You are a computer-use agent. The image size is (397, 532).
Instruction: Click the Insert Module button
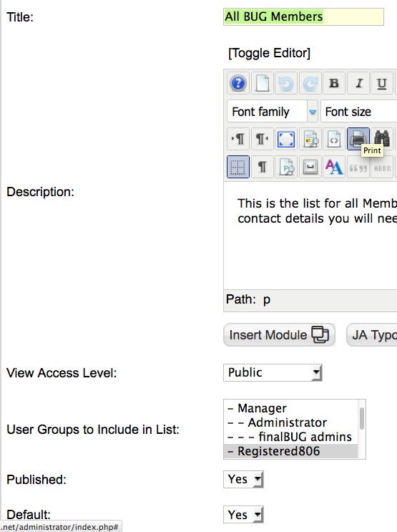279,335
